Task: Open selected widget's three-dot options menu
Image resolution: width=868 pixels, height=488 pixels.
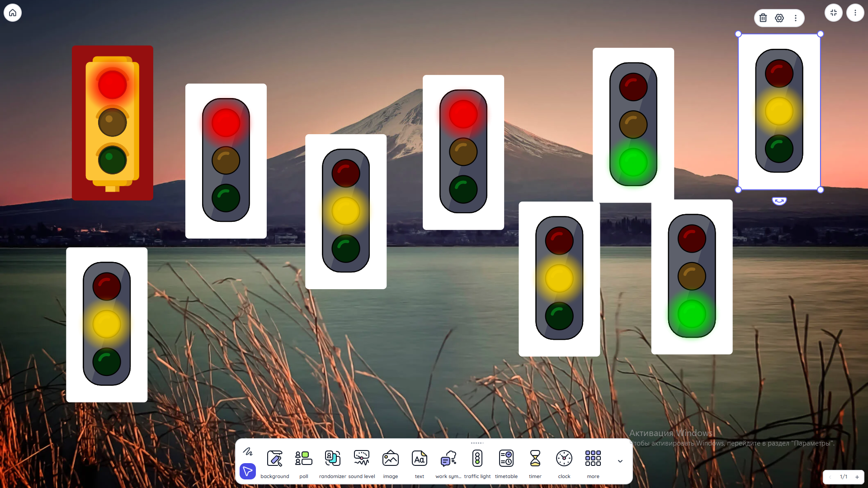Action: 796,18
